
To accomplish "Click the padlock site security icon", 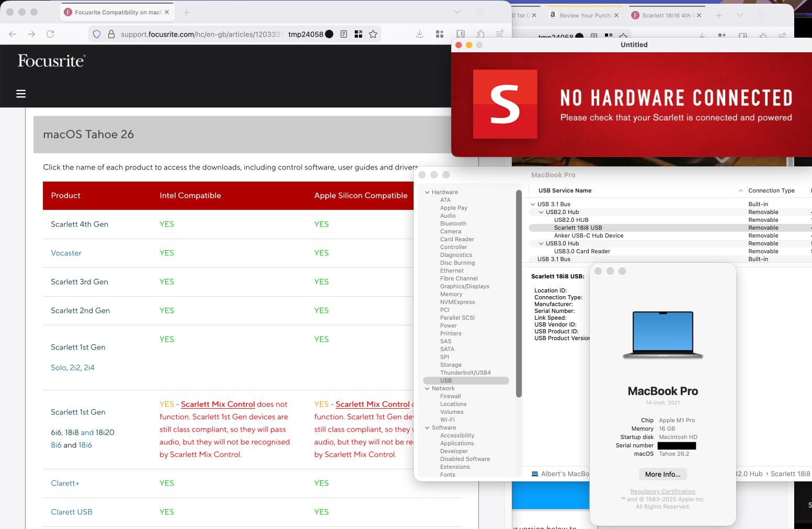I will pos(111,34).
